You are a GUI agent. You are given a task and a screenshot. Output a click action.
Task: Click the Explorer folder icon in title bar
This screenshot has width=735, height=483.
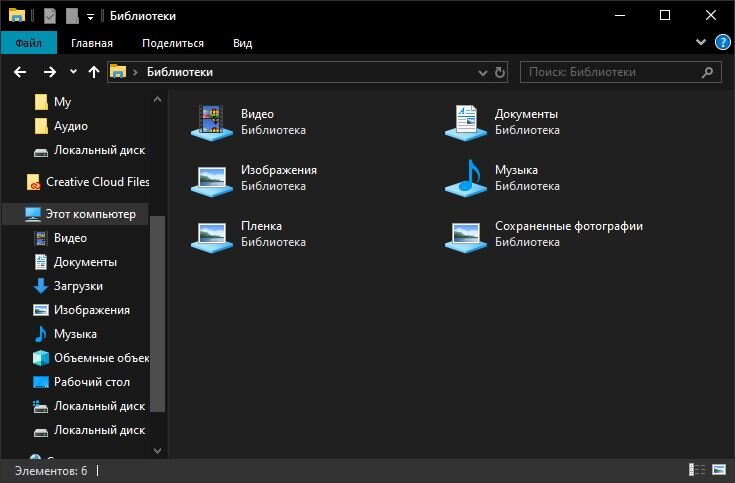coord(17,15)
